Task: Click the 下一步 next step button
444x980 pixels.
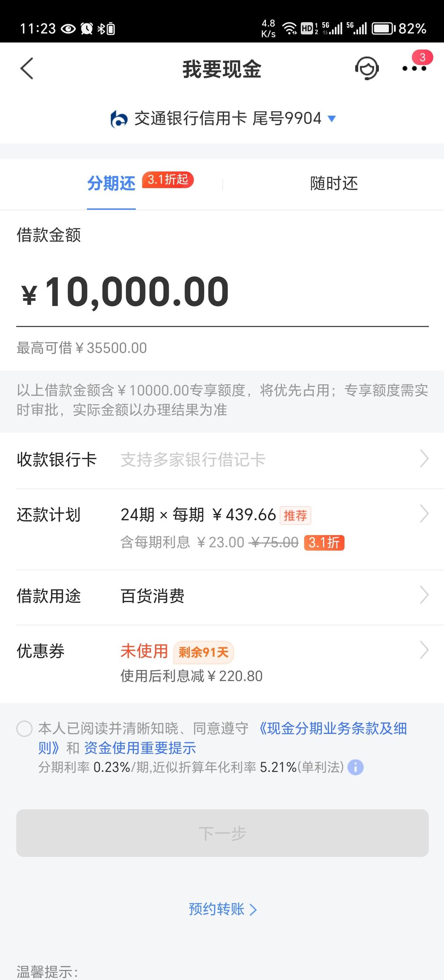Action: point(222,833)
